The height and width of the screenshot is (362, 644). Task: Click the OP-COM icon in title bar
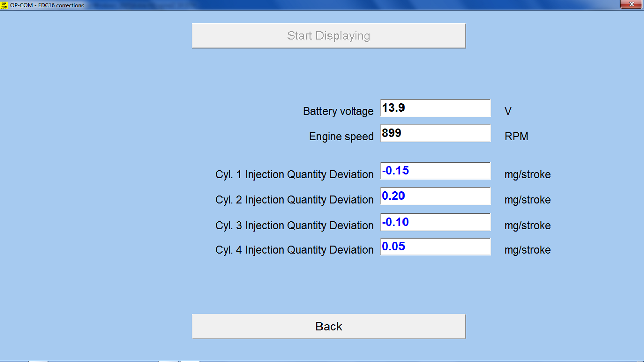pyautogui.click(x=4, y=5)
